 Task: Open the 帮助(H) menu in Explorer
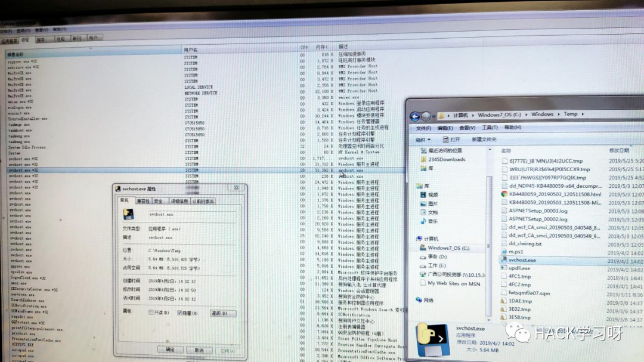click(513, 128)
